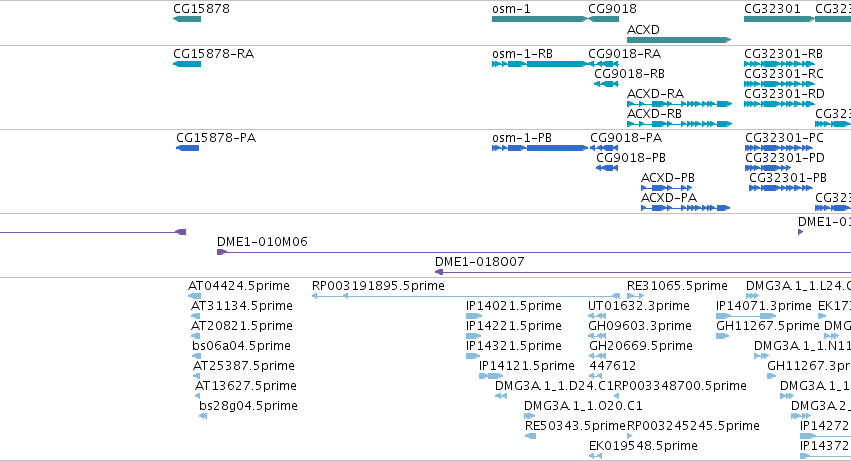Click the EK019548.5prime EST label
851x461 pixels.
643,446
